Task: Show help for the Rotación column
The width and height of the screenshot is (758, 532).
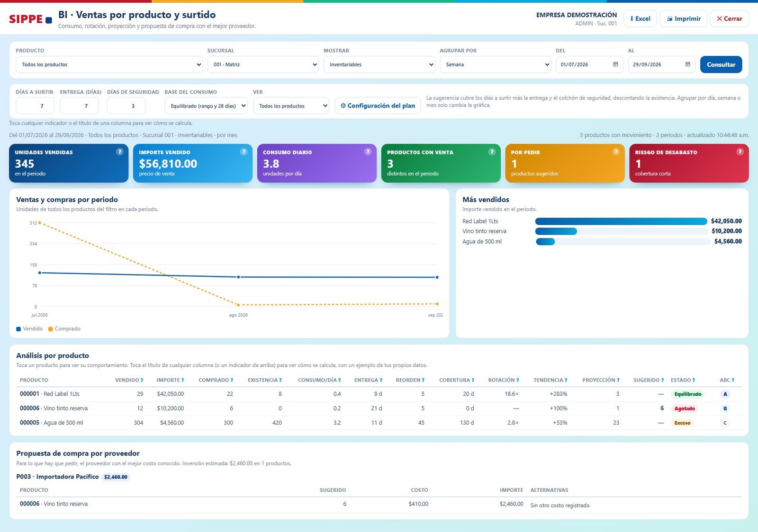Action: (x=518, y=380)
